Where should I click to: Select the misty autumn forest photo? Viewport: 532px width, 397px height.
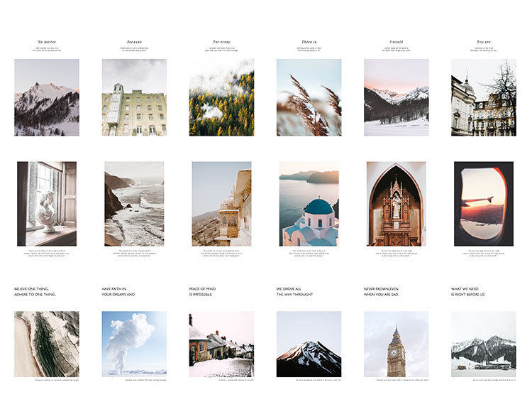[x=221, y=97]
